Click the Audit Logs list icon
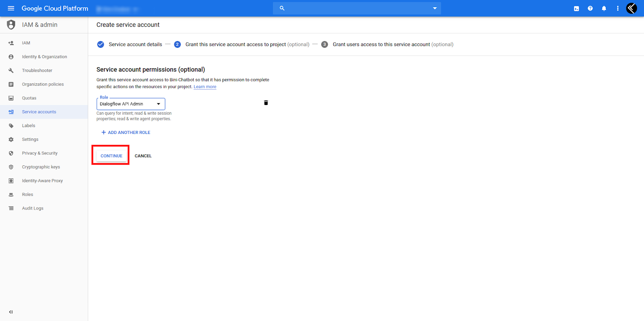This screenshot has height=321, width=644. coord(11,208)
